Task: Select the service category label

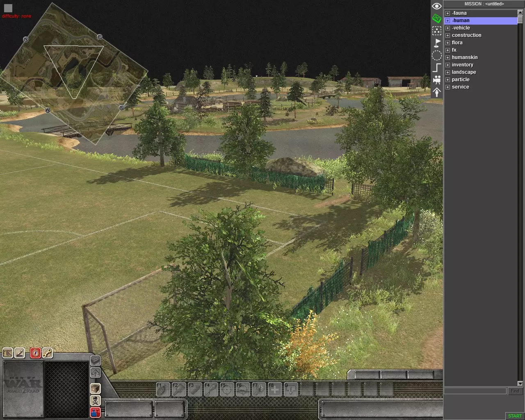Action: pos(461,87)
